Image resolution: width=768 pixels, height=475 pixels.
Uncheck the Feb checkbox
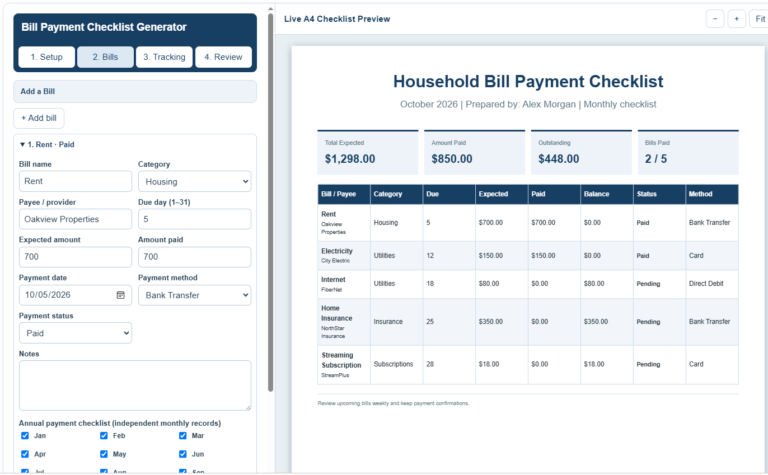[104, 435]
